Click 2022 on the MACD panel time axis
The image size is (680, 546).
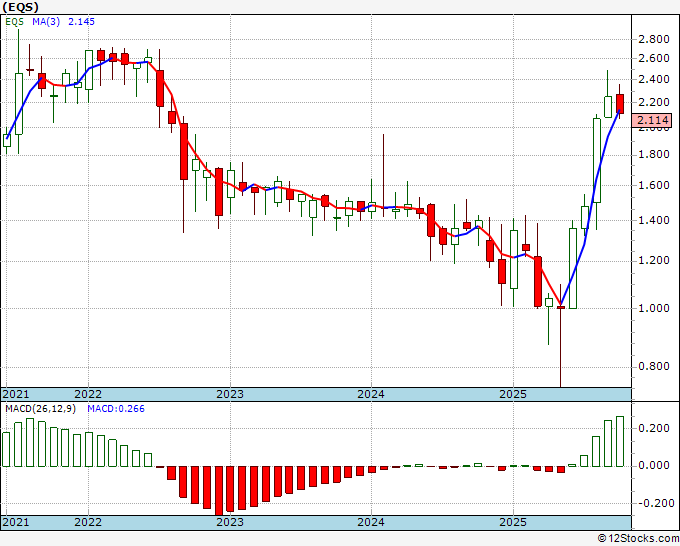click(88, 522)
